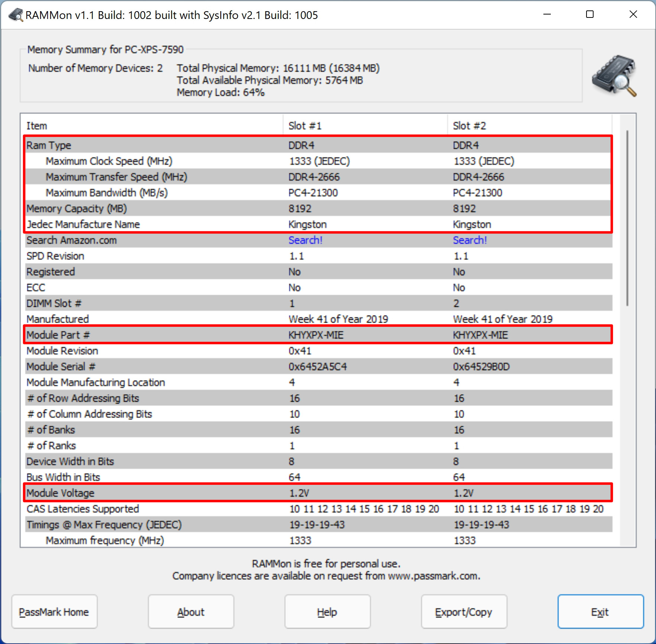Image resolution: width=656 pixels, height=644 pixels.
Task: Click the Maximum Transfer Speed (MHz) row
Action: (319, 177)
